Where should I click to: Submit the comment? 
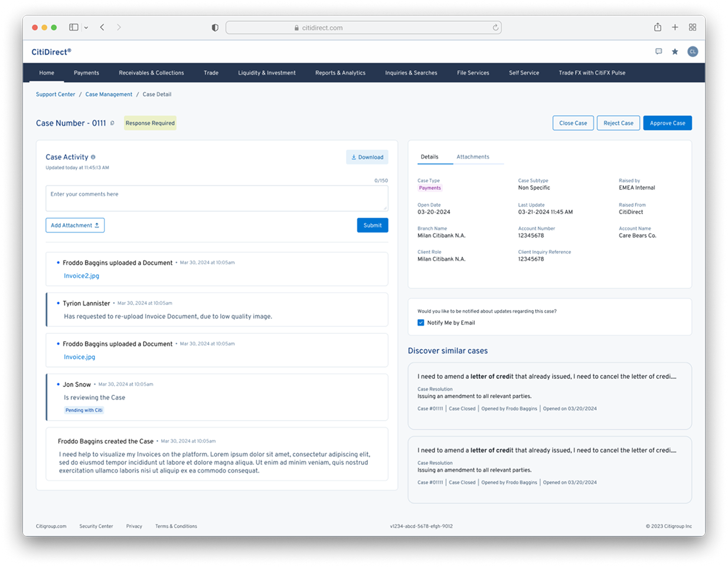click(x=373, y=225)
